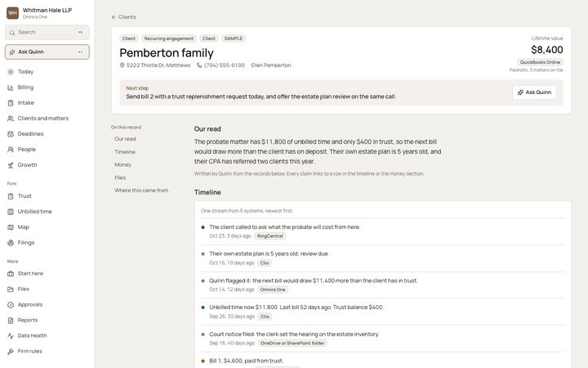Click Clio tag on Sep 26 entry

pyautogui.click(x=265, y=316)
